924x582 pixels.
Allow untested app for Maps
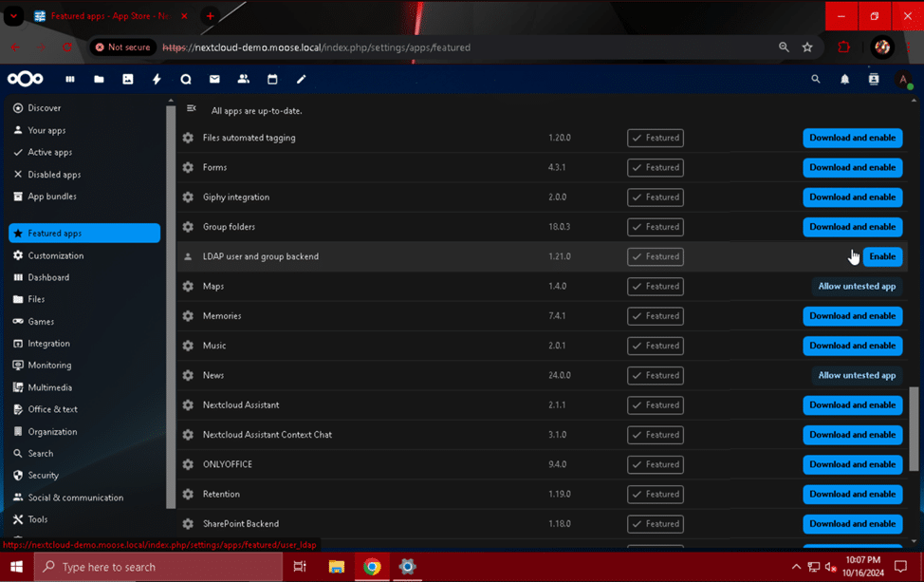tap(857, 286)
